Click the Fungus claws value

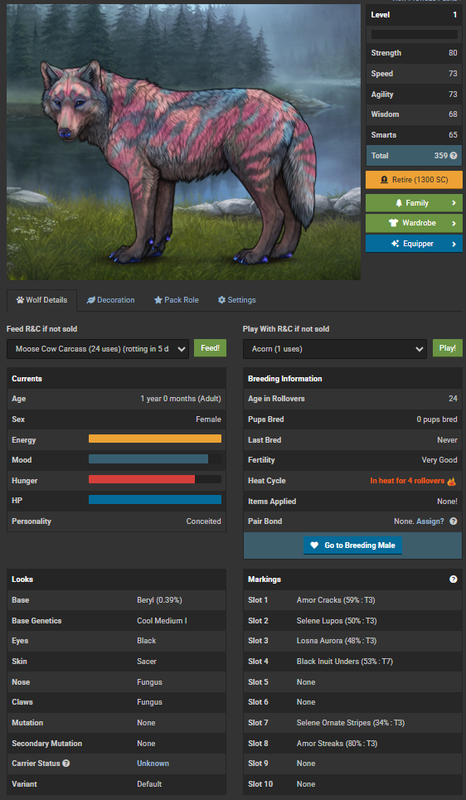click(150, 702)
